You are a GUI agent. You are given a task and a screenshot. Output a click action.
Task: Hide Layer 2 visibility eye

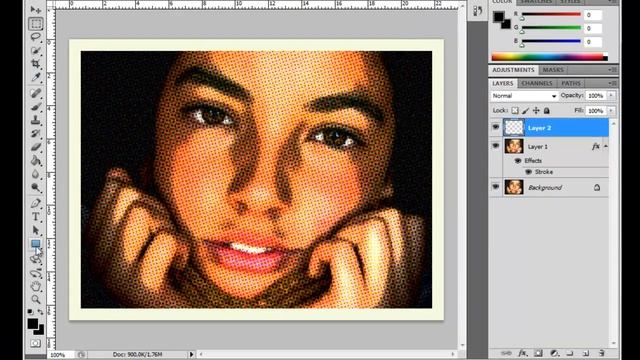click(496, 127)
